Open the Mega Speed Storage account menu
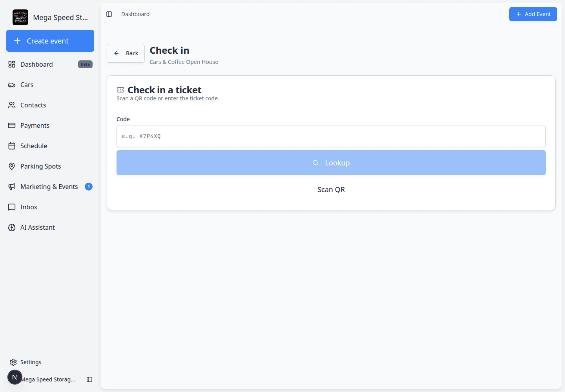565x392 pixels. (48, 379)
